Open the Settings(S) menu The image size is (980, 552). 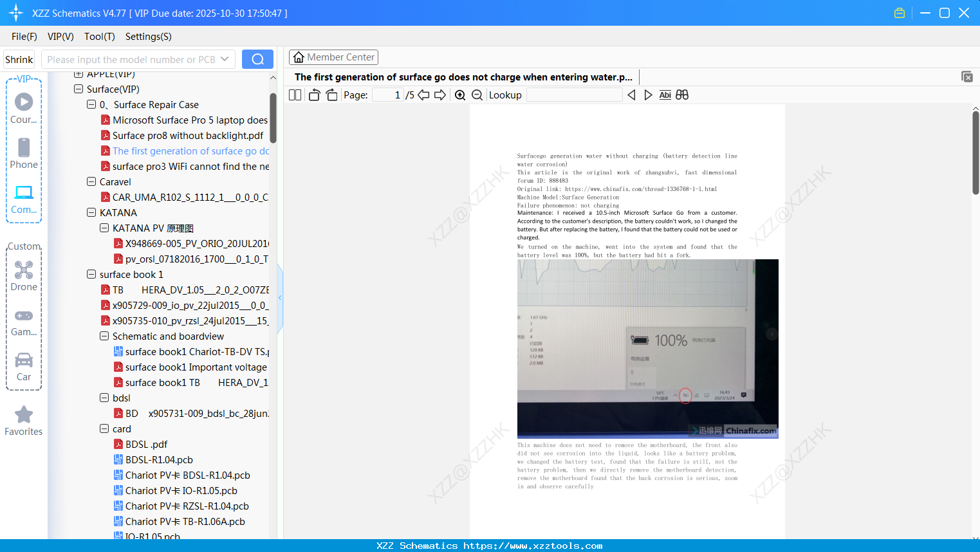pyautogui.click(x=149, y=36)
